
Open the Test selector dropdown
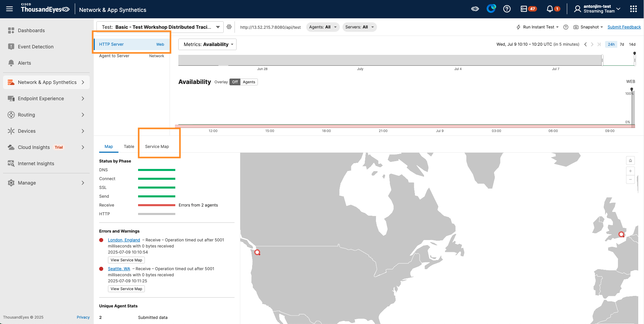(x=160, y=27)
